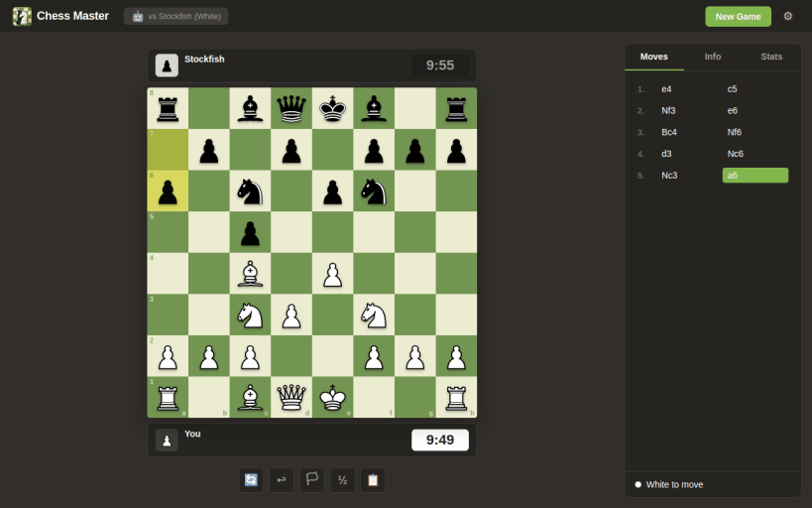Click the flip board icon

click(x=251, y=480)
